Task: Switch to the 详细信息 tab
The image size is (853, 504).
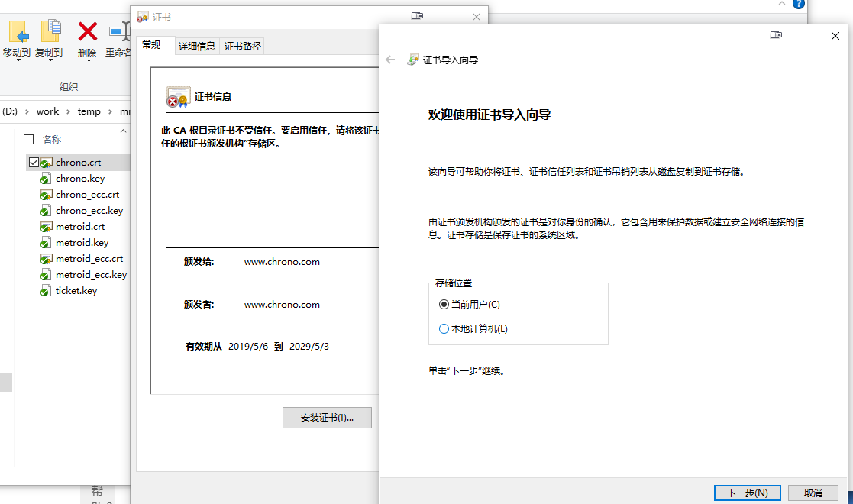Action: pos(197,47)
